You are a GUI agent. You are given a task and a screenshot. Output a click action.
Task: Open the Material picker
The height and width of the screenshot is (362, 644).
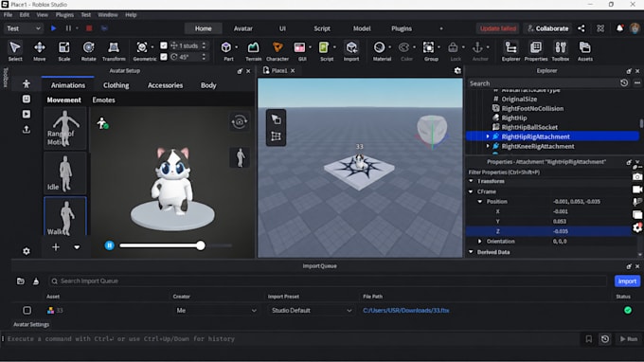pyautogui.click(x=381, y=51)
